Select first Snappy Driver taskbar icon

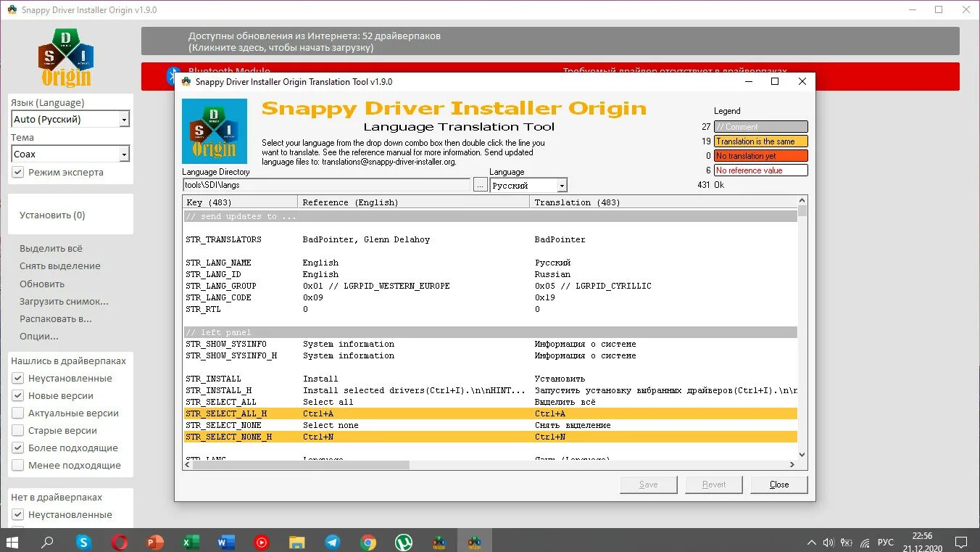pos(439,542)
